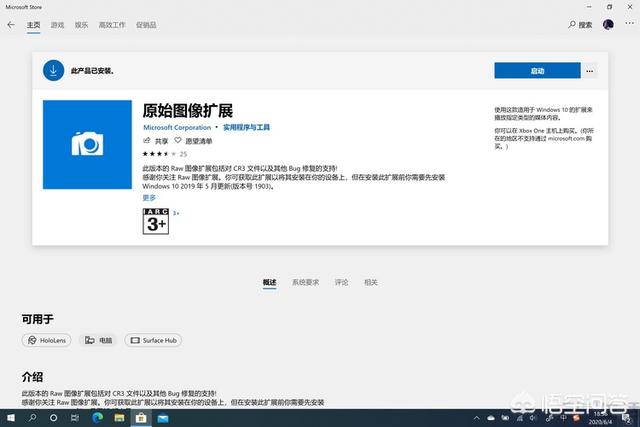The width and height of the screenshot is (640, 427).
Task: Click the battery tray icon
Action: pos(505,418)
